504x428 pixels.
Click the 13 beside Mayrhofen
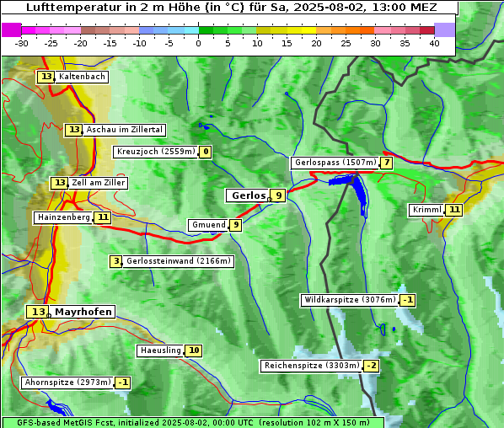[x=38, y=312]
